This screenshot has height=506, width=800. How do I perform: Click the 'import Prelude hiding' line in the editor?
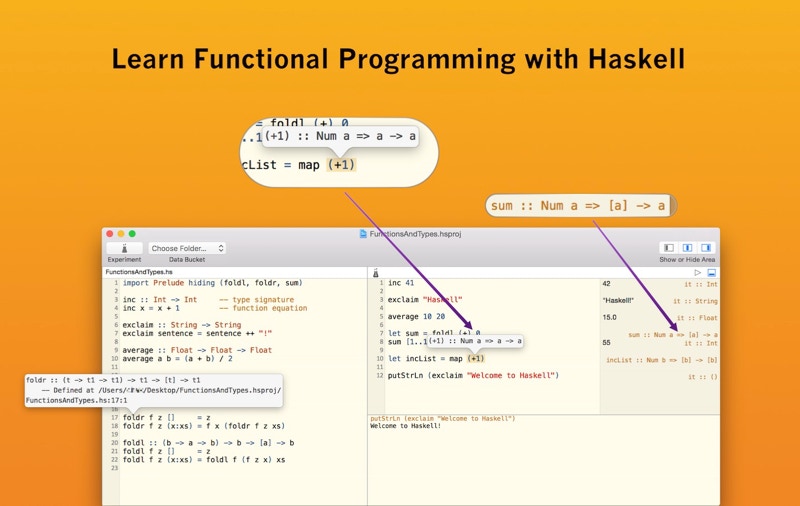click(212, 283)
